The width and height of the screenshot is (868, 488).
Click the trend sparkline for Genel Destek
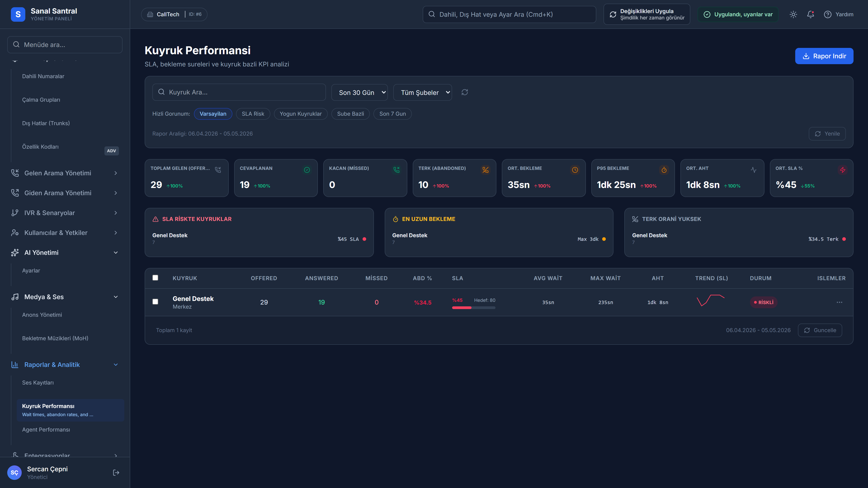pyautogui.click(x=710, y=300)
